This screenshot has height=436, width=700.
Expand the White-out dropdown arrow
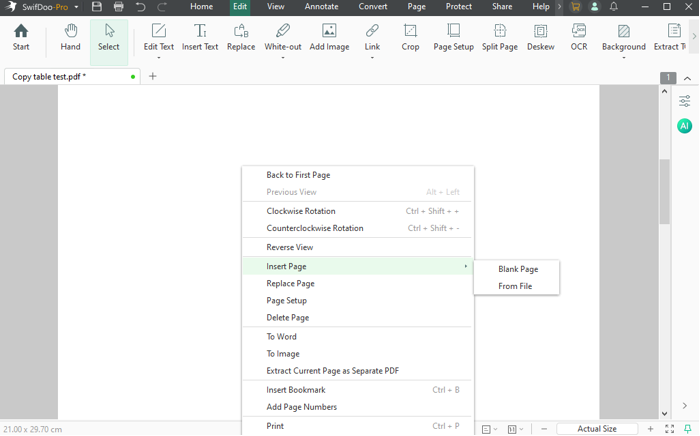[x=283, y=58]
